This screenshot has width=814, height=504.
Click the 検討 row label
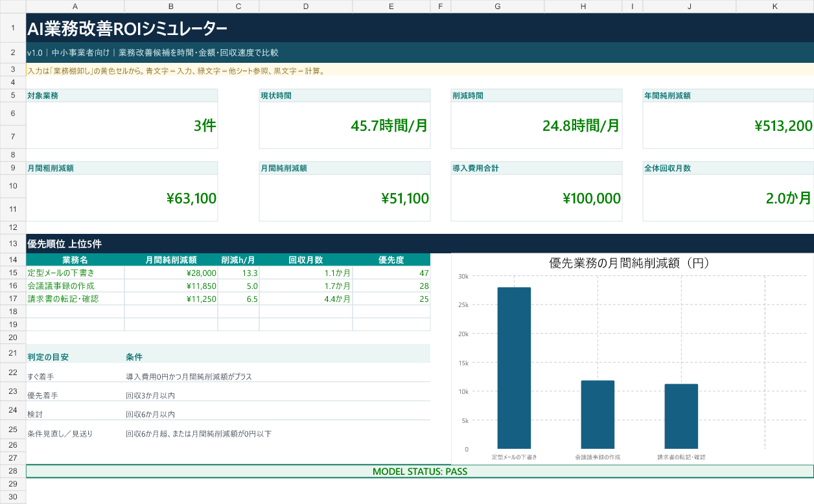tap(75, 411)
